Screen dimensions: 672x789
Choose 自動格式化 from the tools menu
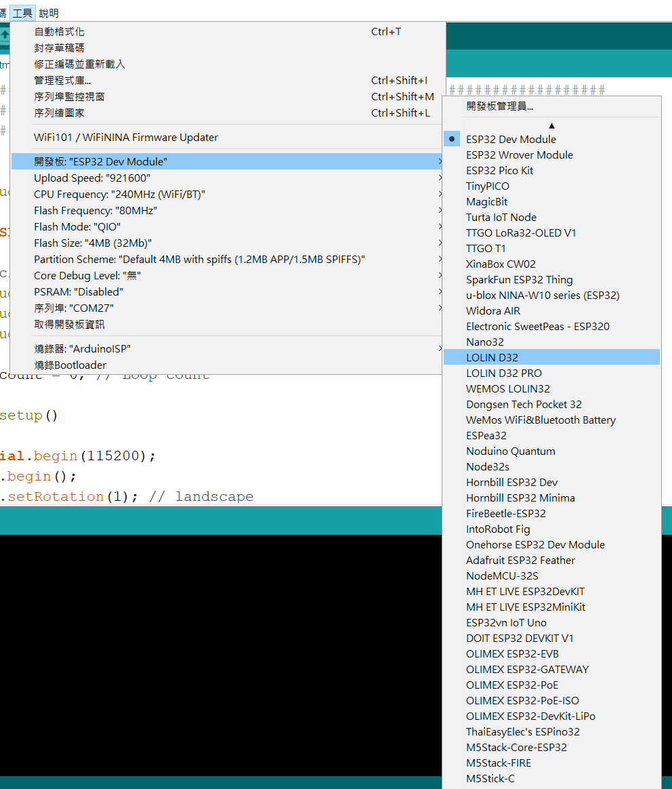click(x=228, y=32)
